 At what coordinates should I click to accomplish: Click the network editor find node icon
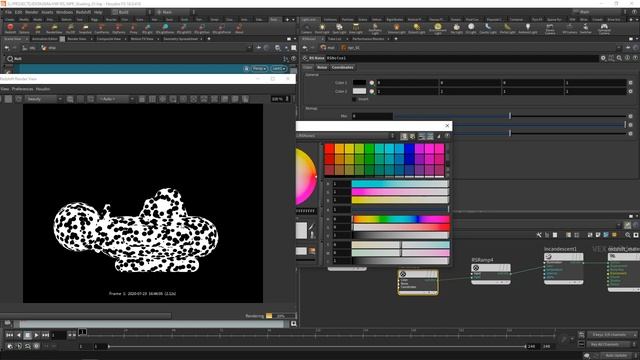tap(627, 235)
